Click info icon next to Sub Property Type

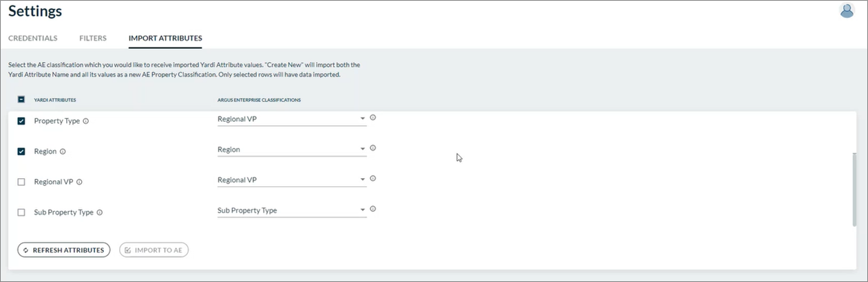(x=100, y=213)
